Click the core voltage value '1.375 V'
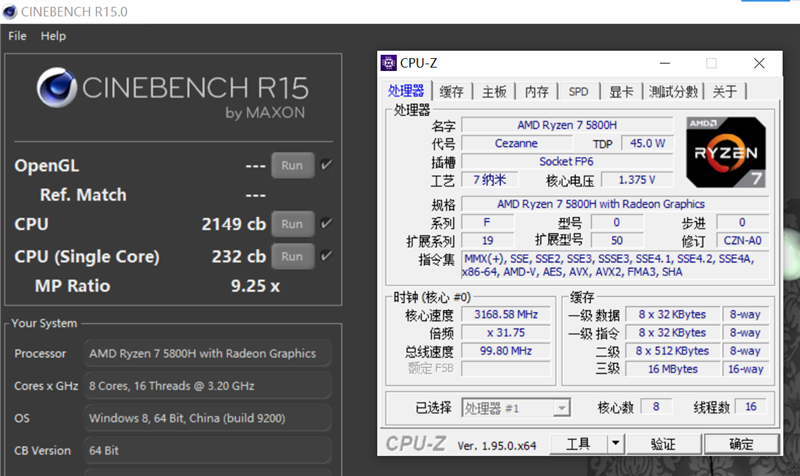Screen dimensions: 800x476 (x=637, y=180)
